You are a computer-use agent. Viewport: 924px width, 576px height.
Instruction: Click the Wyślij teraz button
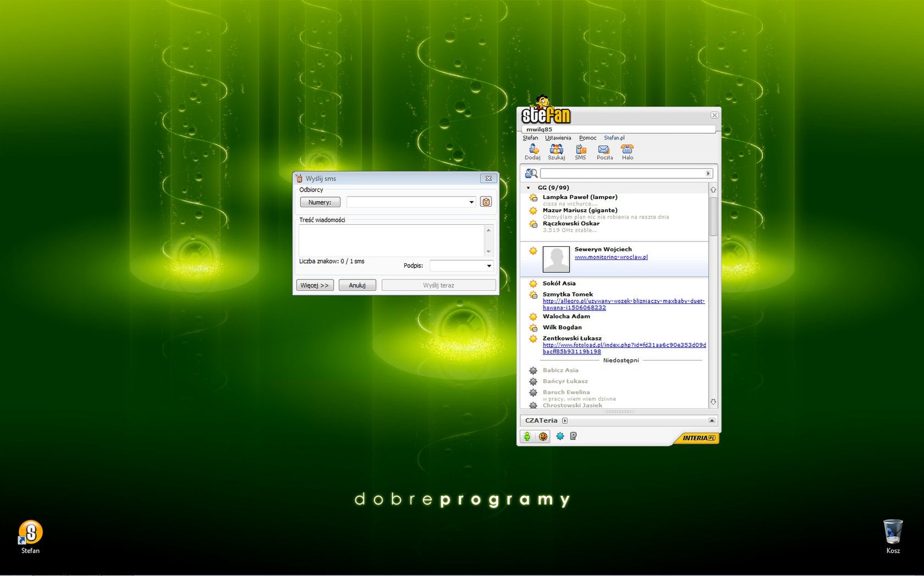(x=438, y=285)
